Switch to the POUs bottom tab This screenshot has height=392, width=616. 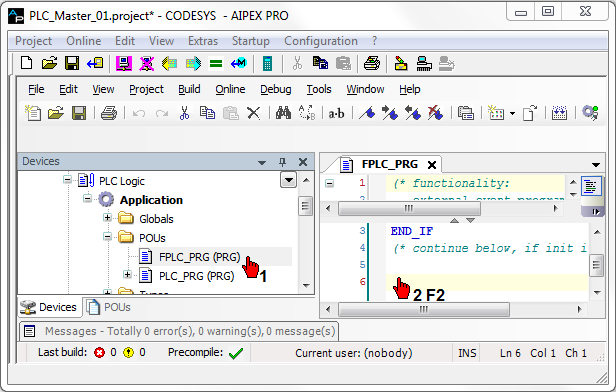pyautogui.click(x=109, y=307)
